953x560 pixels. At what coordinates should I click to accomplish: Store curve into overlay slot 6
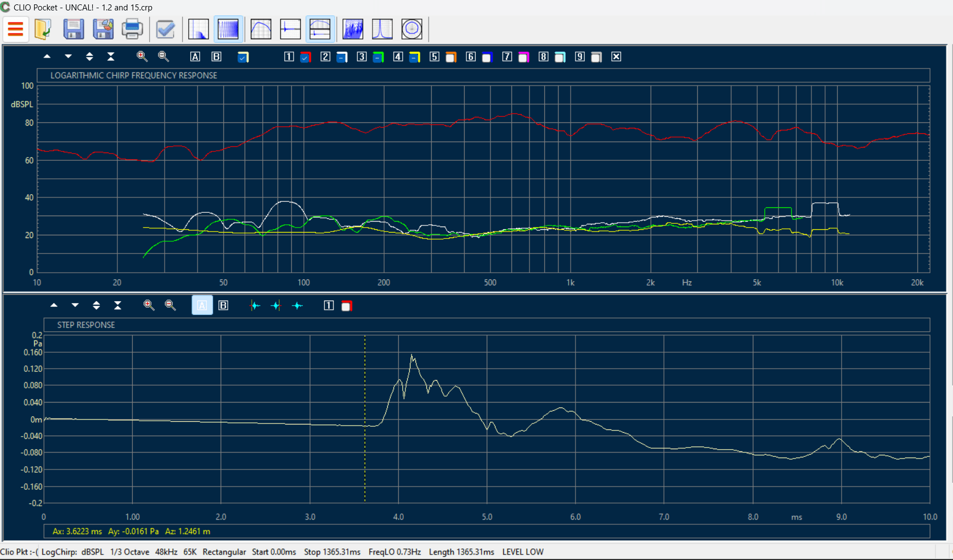click(x=471, y=56)
